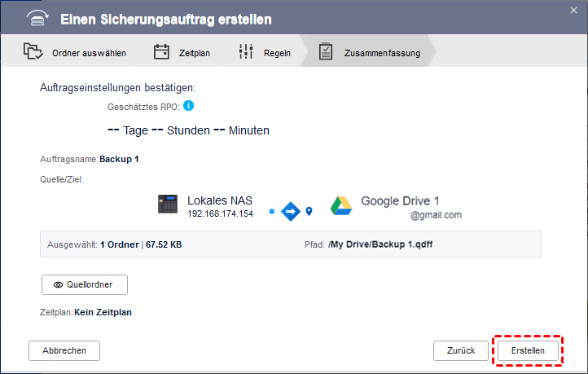This screenshot has height=374, width=588.
Task: Click the blue sync direction arrow icon
Action: [x=291, y=212]
